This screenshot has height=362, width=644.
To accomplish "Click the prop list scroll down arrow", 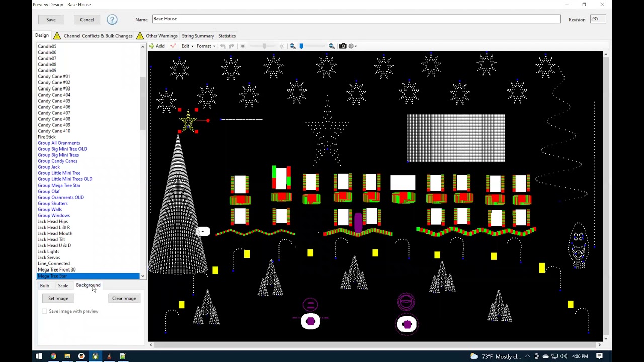I will 143,276.
